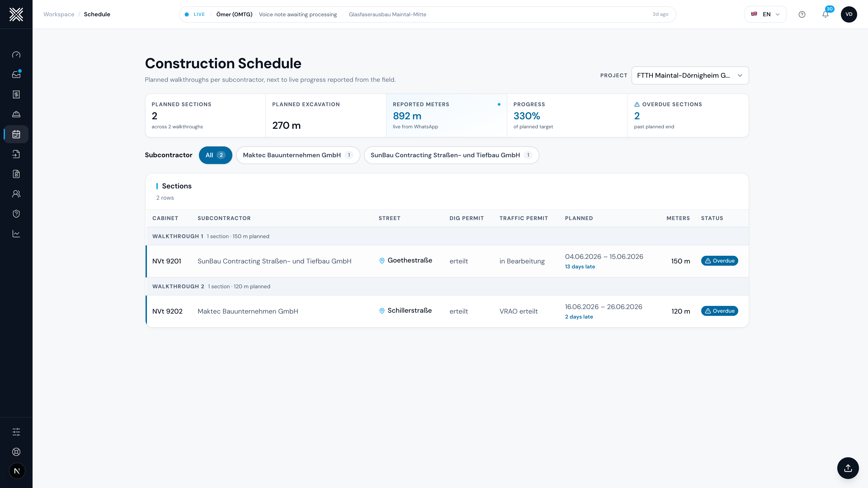Image resolution: width=868 pixels, height=488 pixels.
Task: Filter by Maktec Bauunternehmen GmbH
Action: point(298,155)
